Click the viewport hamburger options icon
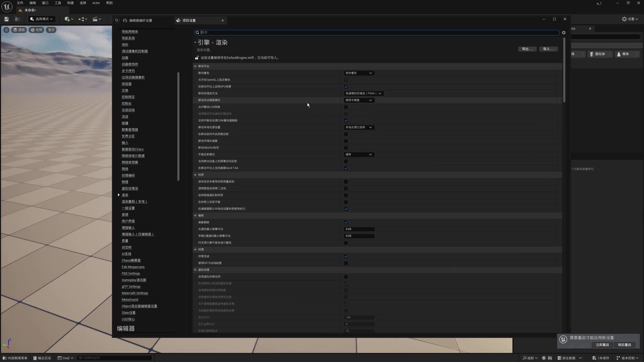Viewport: 644px width, 362px height. click(6, 30)
